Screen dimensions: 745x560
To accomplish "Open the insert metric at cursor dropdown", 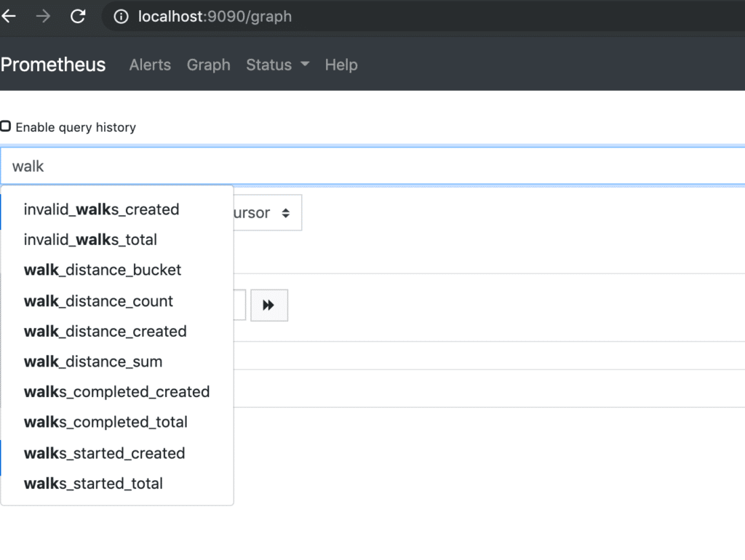I will (266, 212).
